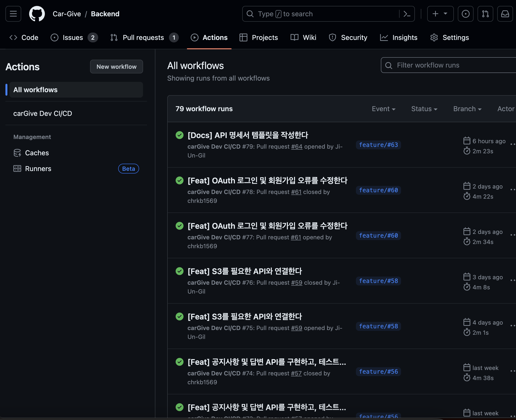Click feature/#56 branch label on run #74
Image resolution: width=516 pixels, height=420 pixels.
(x=378, y=371)
